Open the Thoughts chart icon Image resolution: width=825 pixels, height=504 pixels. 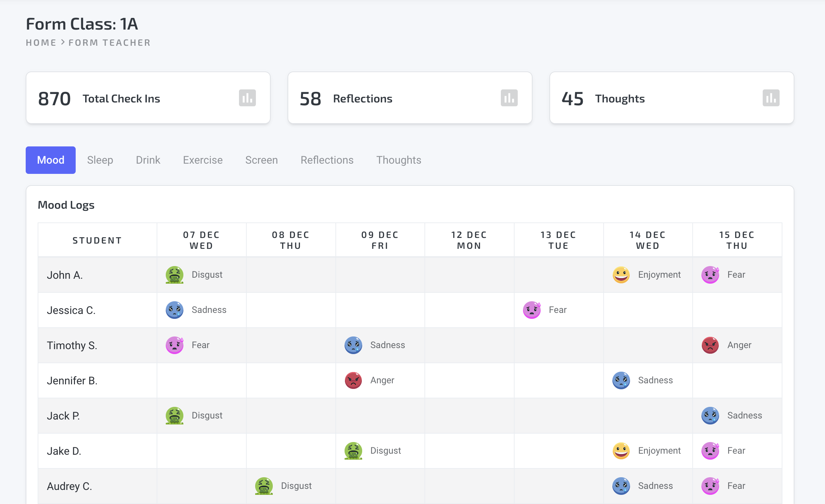click(x=771, y=98)
